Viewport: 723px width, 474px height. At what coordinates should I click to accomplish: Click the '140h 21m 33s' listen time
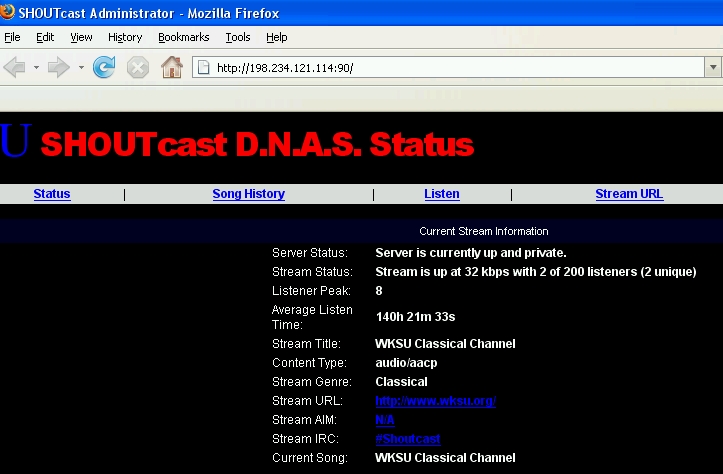(415, 317)
